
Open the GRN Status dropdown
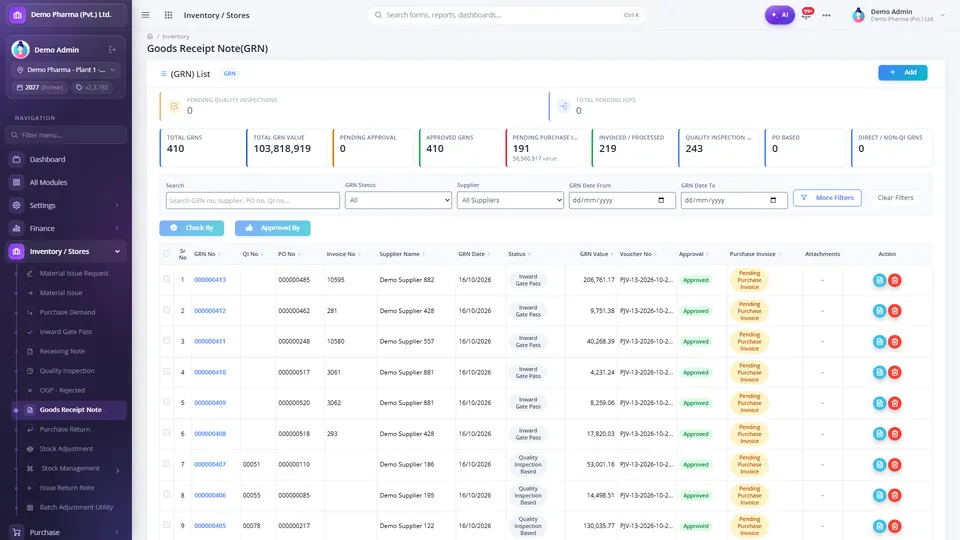click(x=398, y=200)
